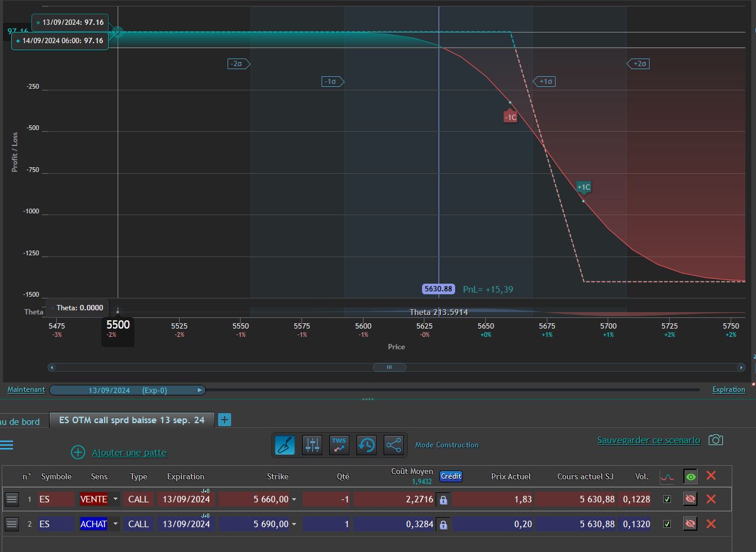
Task: Click the 13/09/2024 (Exp-0) date slider
Action: pos(127,390)
